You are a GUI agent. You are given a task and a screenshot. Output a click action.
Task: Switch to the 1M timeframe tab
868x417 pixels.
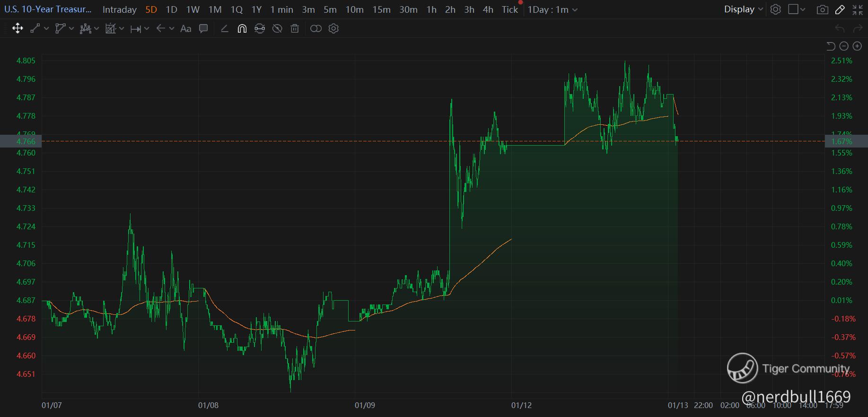tap(215, 9)
